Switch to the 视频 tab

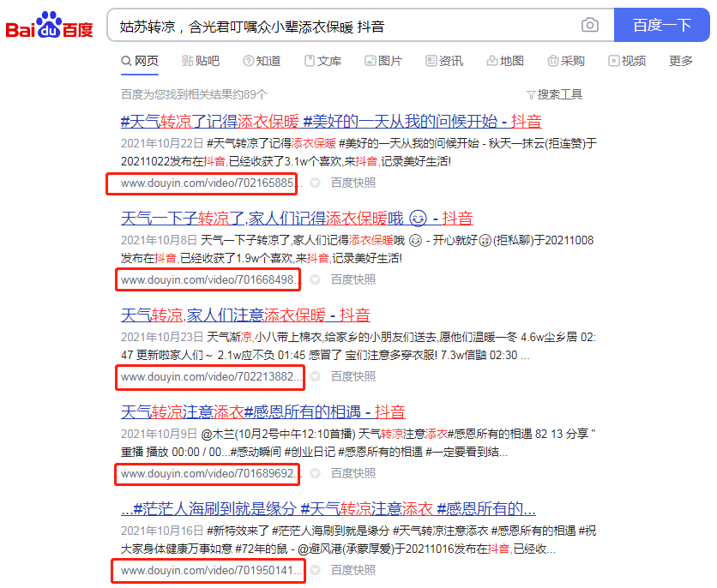tap(627, 61)
